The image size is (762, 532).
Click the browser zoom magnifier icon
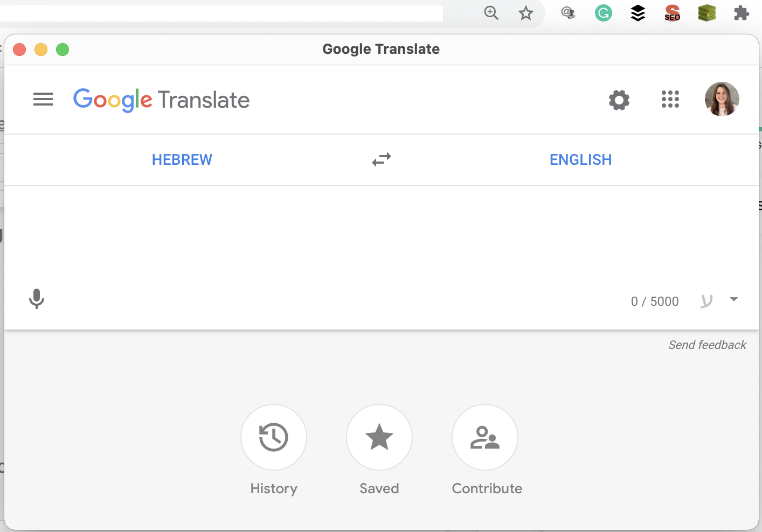(491, 13)
